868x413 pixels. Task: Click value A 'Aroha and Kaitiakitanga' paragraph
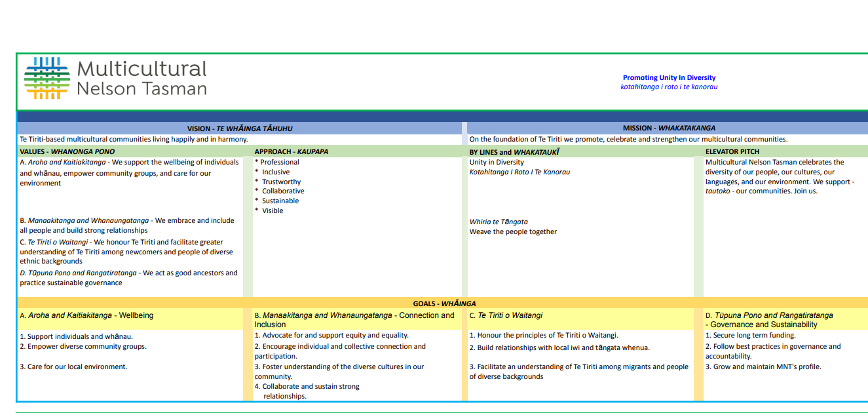[130, 172]
